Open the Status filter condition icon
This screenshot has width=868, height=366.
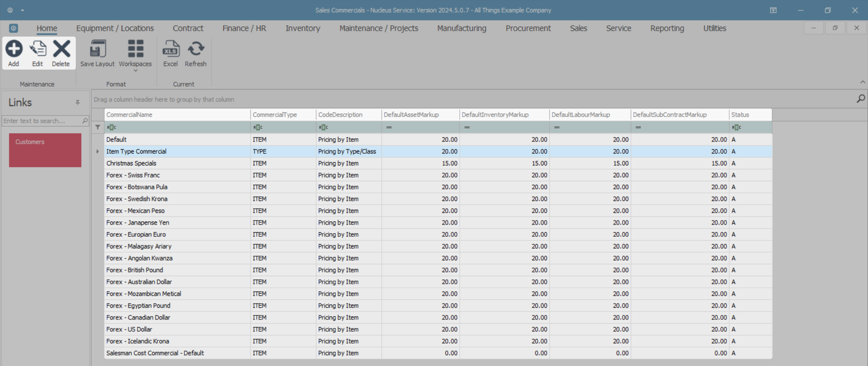736,127
